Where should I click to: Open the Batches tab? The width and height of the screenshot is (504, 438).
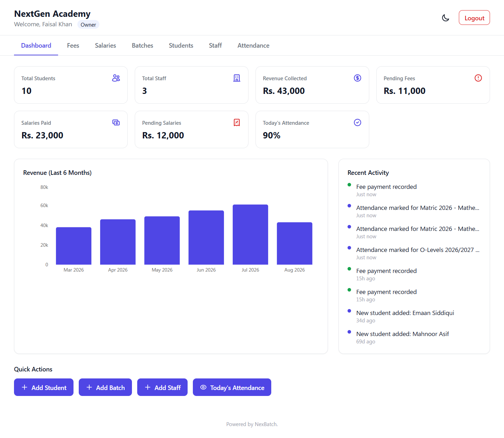pos(142,46)
